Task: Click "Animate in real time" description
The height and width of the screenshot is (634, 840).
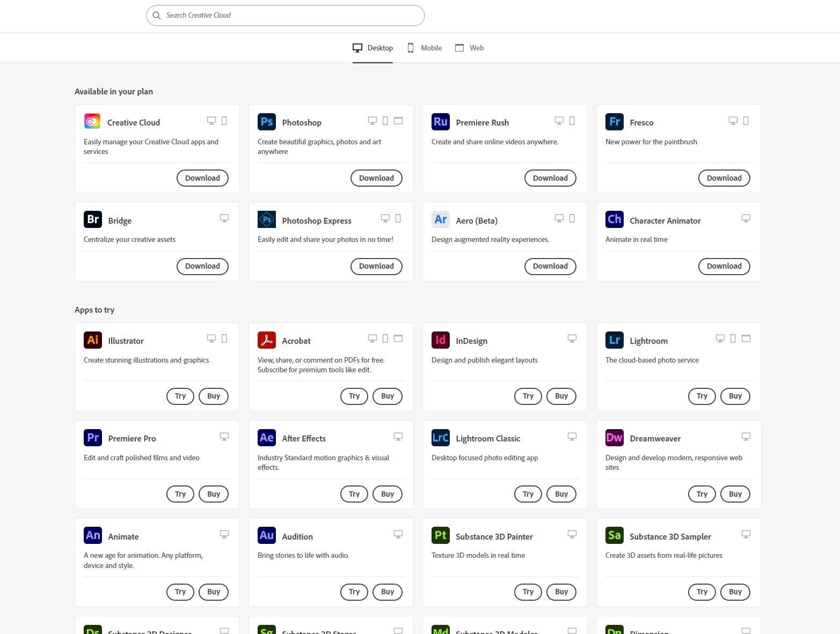Action: (637, 240)
